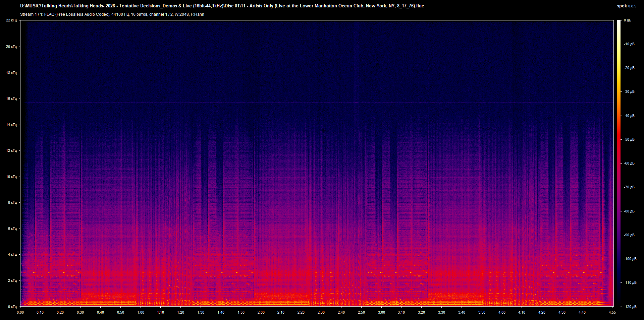Click the "0:00" time label on timeline
644x320 pixels.
pos(20,312)
